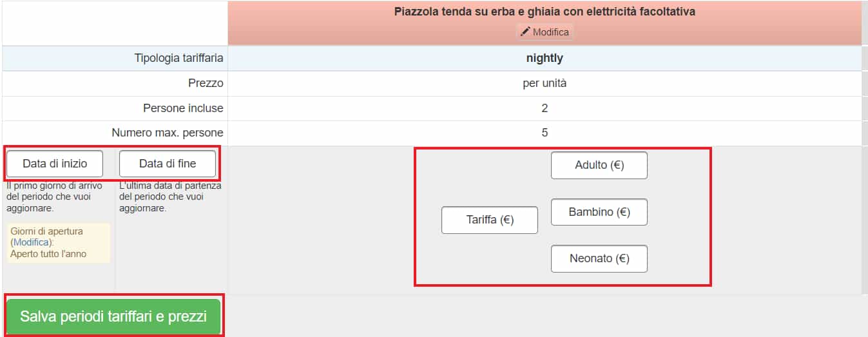Click the max persone value 5
Screen dimensions: 868x337
pos(545,133)
